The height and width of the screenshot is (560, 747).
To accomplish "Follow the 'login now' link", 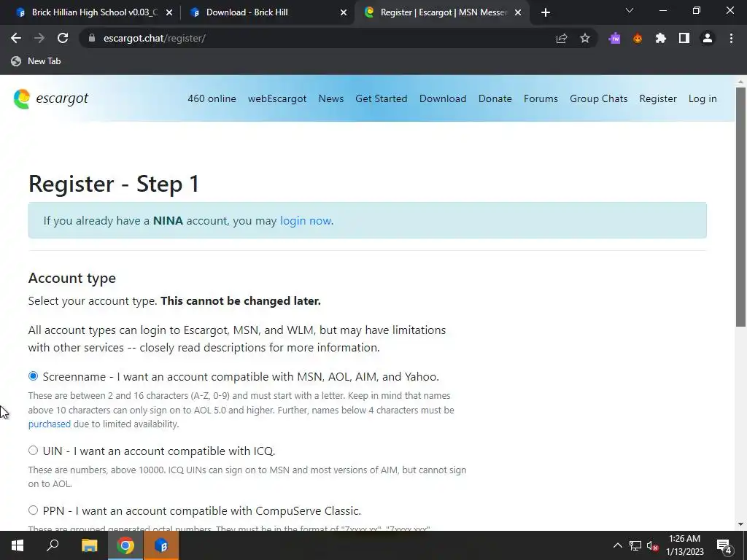I will pyautogui.click(x=306, y=220).
